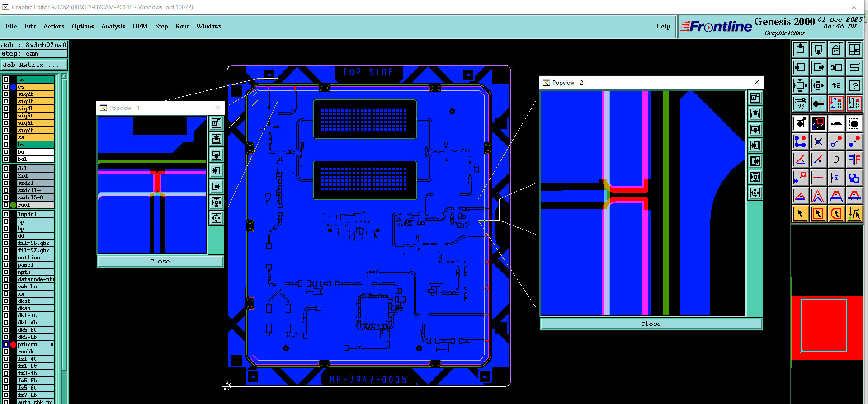The height and width of the screenshot is (404, 868).
Task: Toggle the drl layer display box
Action: 6,168
